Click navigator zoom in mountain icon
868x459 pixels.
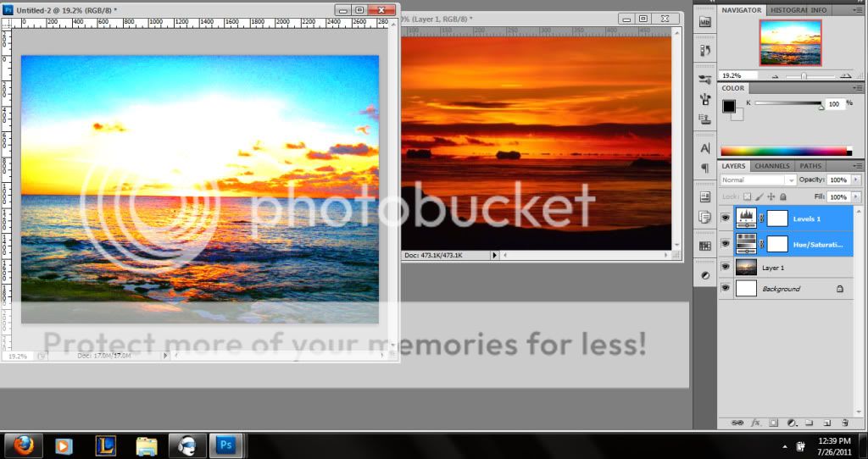(x=846, y=75)
